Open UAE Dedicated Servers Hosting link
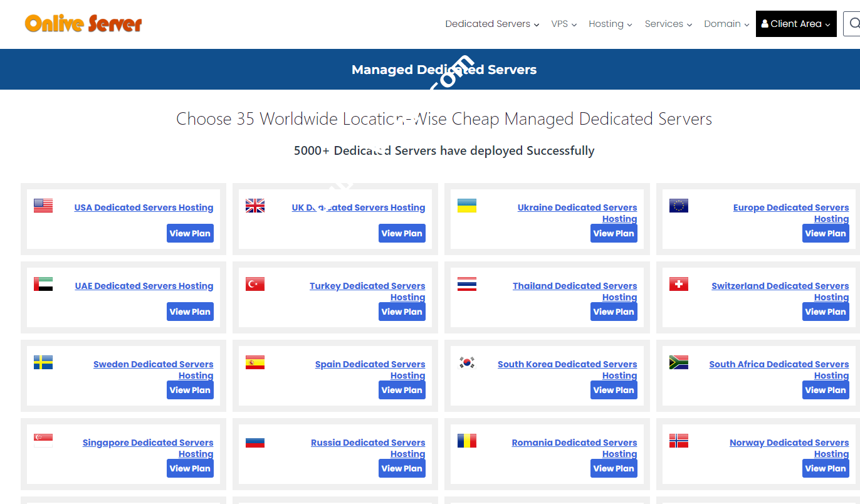The width and height of the screenshot is (860, 504). (144, 286)
